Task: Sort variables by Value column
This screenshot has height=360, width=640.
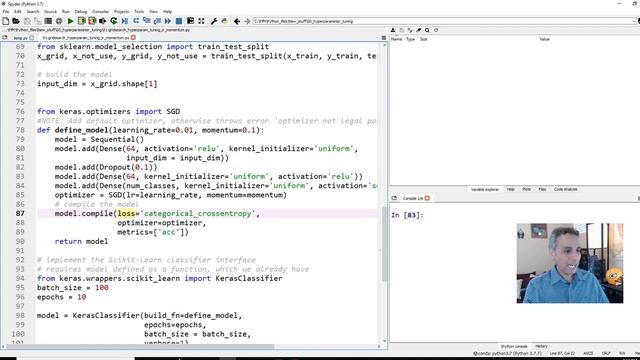Action: pyautogui.click(x=544, y=39)
